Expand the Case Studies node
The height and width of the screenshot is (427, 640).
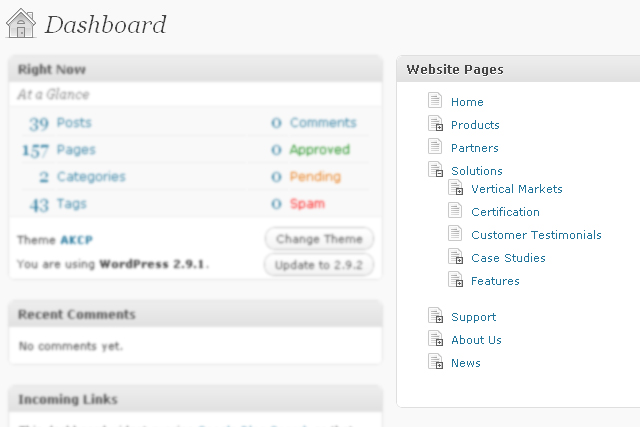(459, 260)
